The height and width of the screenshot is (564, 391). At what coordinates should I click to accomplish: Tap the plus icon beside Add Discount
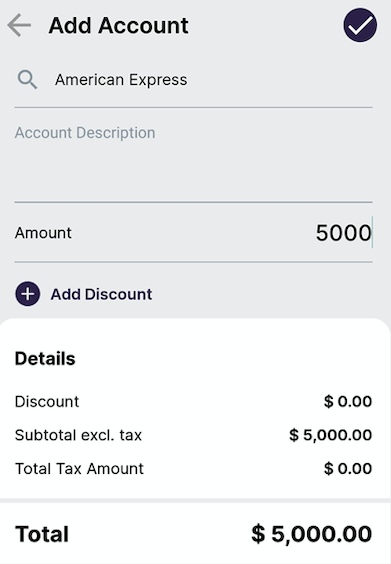(28, 294)
